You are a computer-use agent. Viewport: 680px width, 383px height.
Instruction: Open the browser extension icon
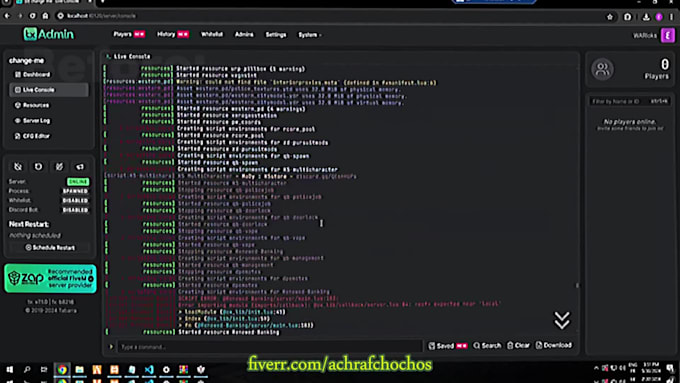[628, 16]
